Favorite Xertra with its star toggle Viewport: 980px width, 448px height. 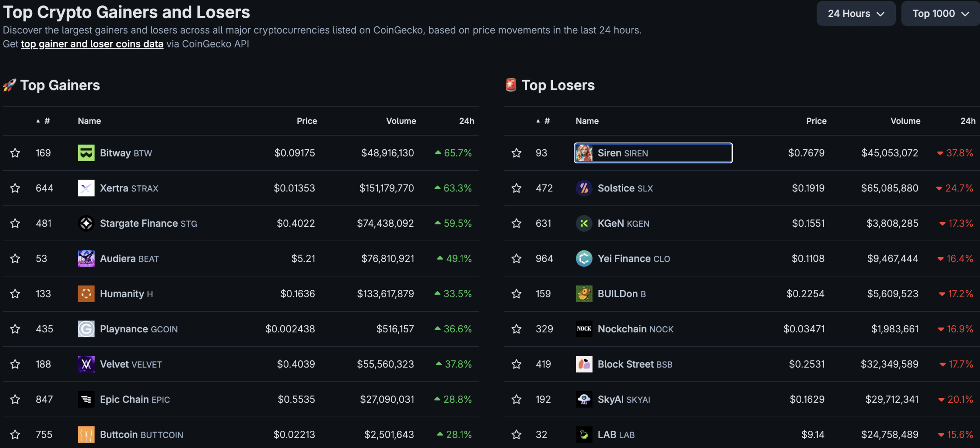click(15, 188)
